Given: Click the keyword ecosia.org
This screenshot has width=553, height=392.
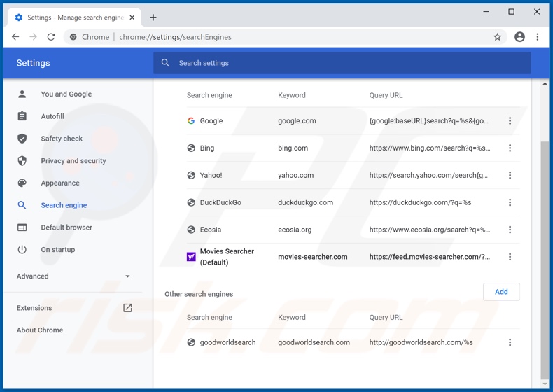Looking at the screenshot, I should pos(295,230).
